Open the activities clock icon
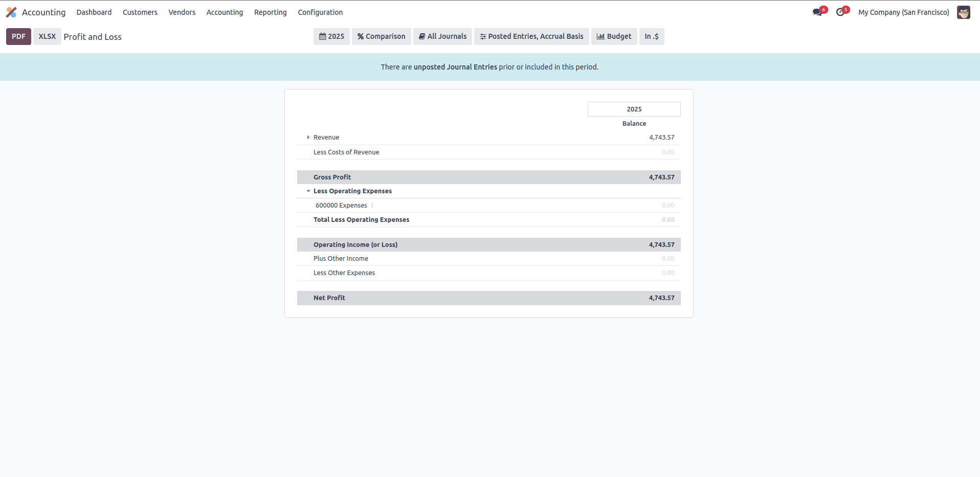 click(x=840, y=12)
